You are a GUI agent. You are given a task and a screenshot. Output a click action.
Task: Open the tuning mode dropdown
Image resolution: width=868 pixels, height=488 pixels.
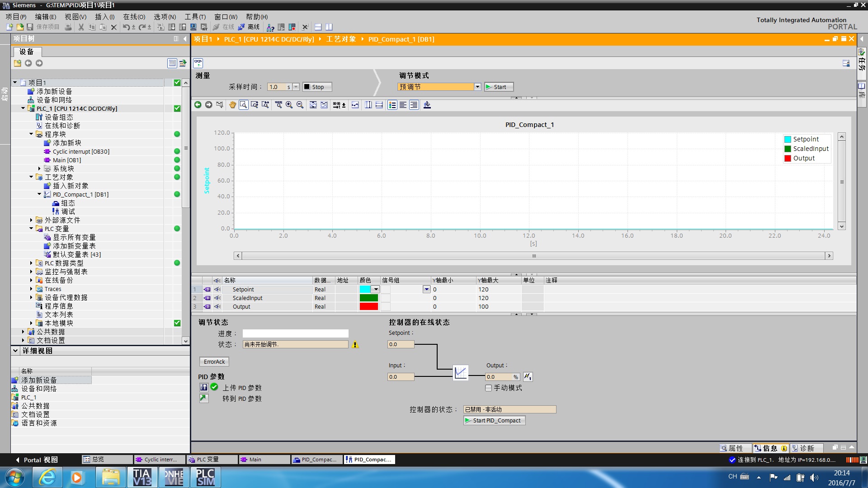(477, 87)
